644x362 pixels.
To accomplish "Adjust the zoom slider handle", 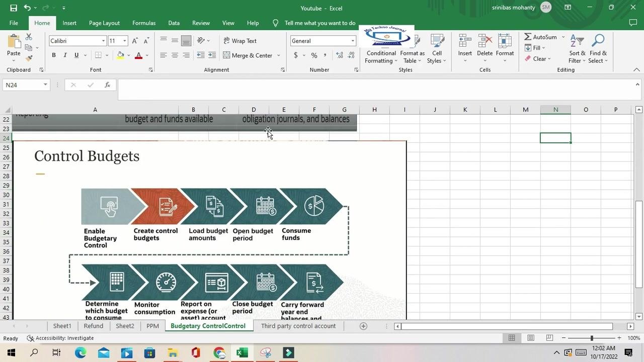I will (x=592, y=338).
